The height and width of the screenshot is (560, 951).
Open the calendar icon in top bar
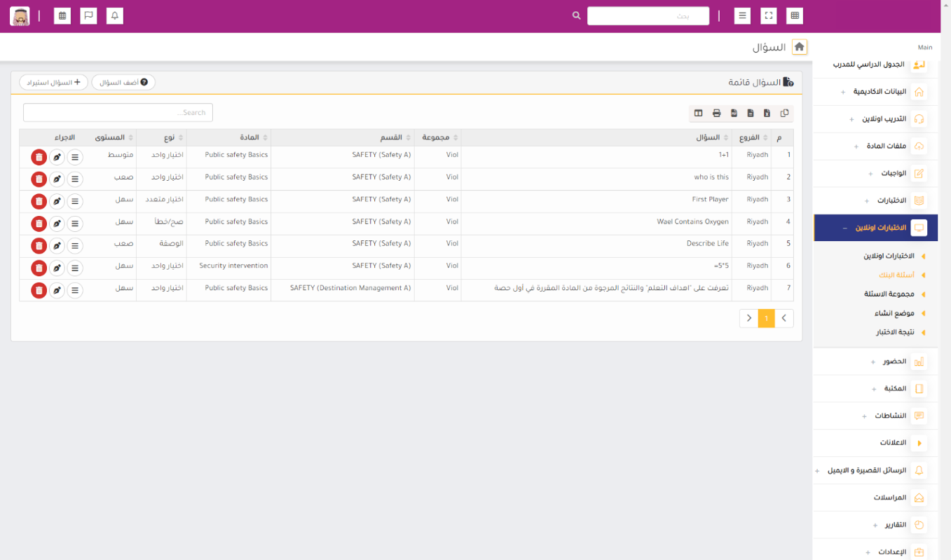[x=62, y=15]
